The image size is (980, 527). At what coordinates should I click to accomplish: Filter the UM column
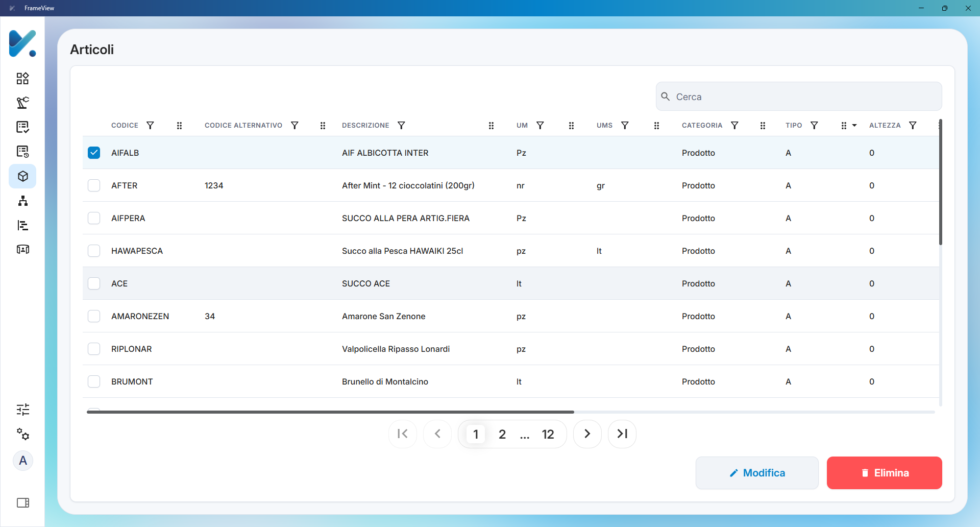[540, 126]
